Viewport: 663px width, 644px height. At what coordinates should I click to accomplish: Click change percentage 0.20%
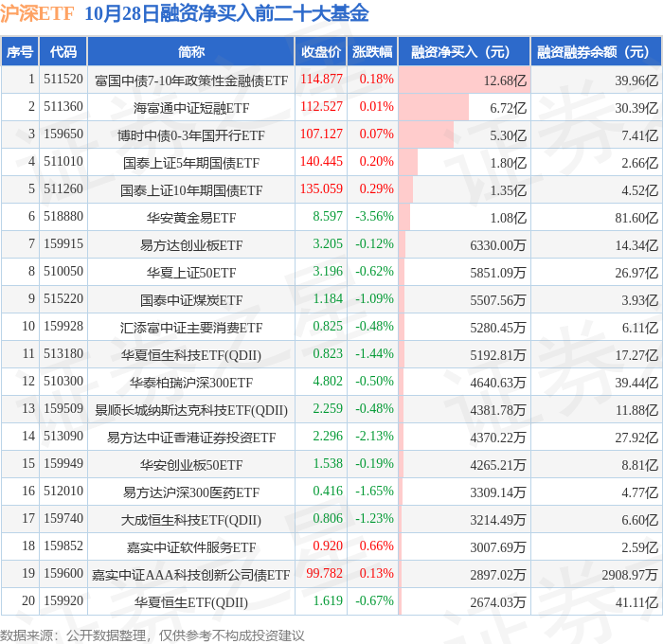tap(376, 162)
